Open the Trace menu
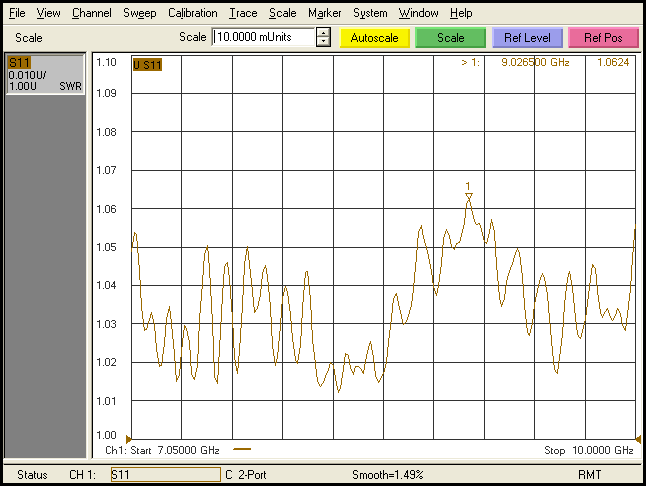 242,13
